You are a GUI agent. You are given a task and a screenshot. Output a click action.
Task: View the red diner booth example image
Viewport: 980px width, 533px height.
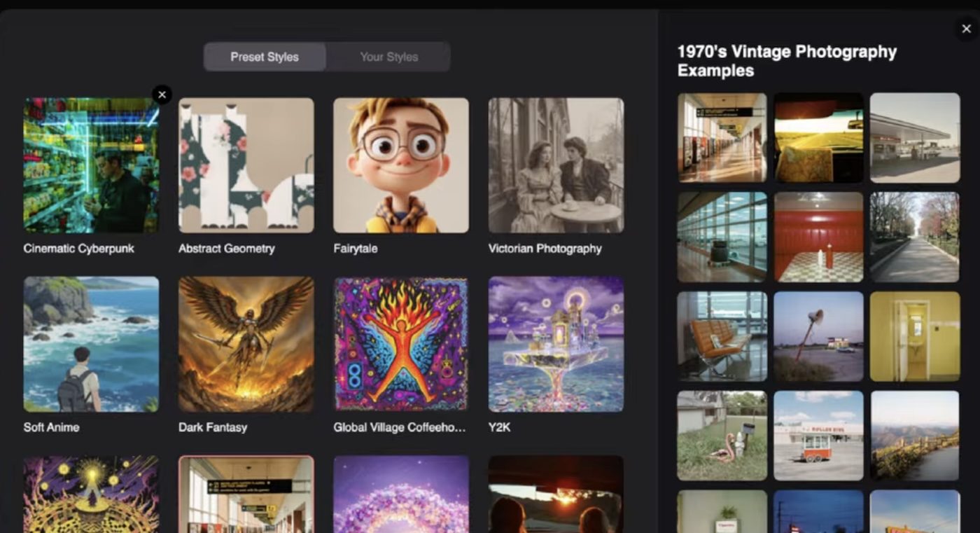click(x=818, y=237)
